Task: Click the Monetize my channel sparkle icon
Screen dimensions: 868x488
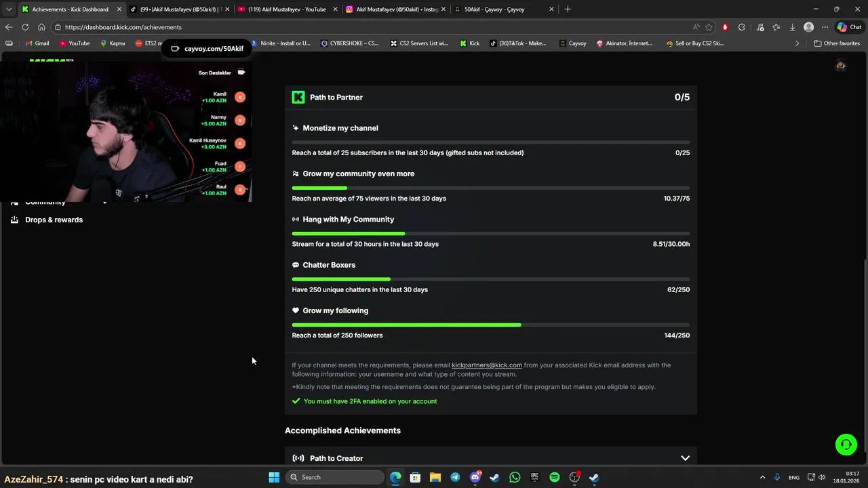Action: click(296, 128)
